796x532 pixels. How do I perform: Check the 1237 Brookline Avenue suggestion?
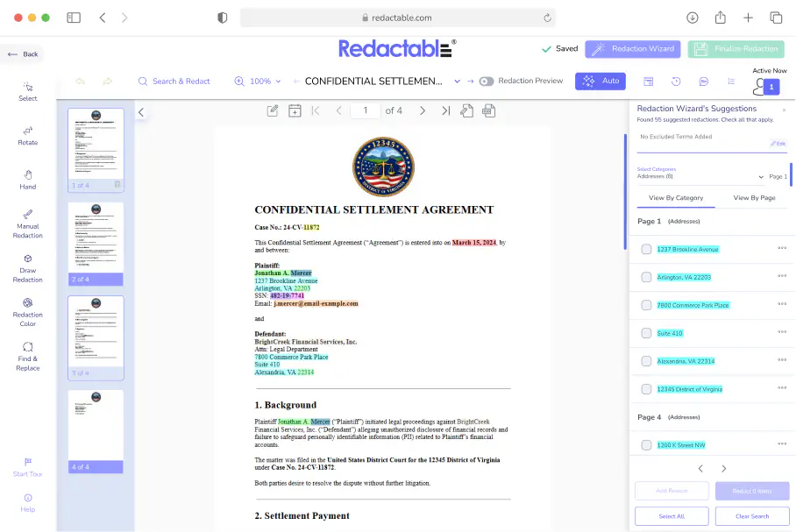(x=646, y=249)
